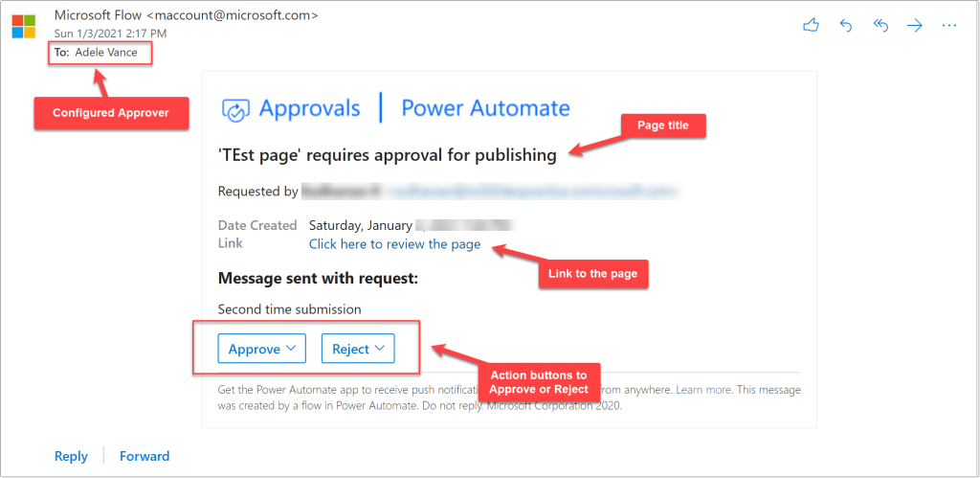Open the More actions ellipsis menu

[949, 26]
